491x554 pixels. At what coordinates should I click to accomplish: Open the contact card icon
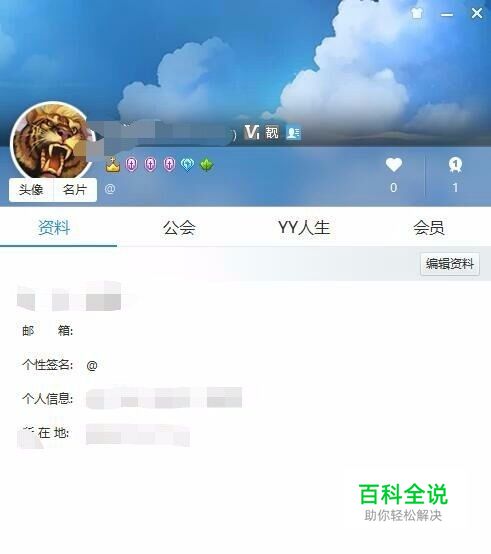(293, 133)
